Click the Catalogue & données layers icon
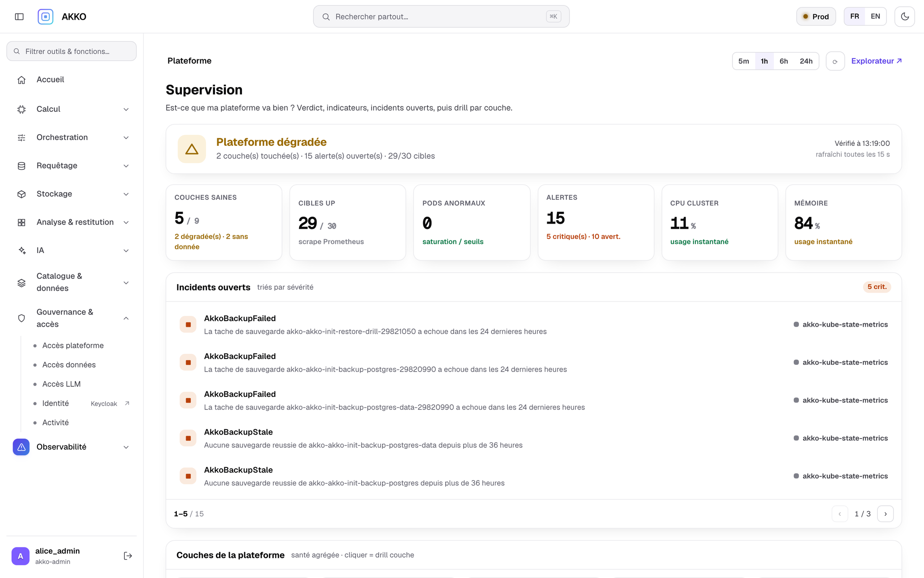Image resolution: width=924 pixels, height=578 pixels. pos(21,282)
